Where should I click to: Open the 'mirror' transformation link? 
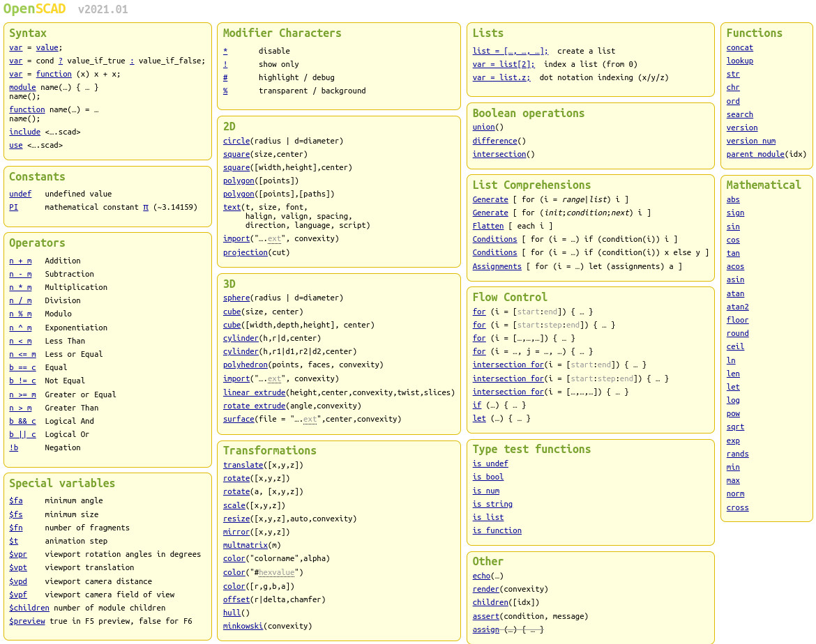click(236, 532)
